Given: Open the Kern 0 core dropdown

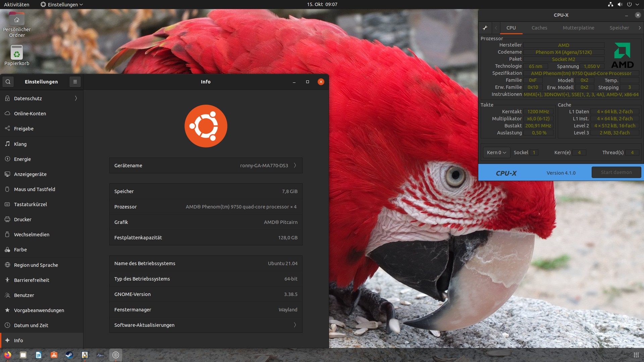Looking at the screenshot, I should 496,153.
